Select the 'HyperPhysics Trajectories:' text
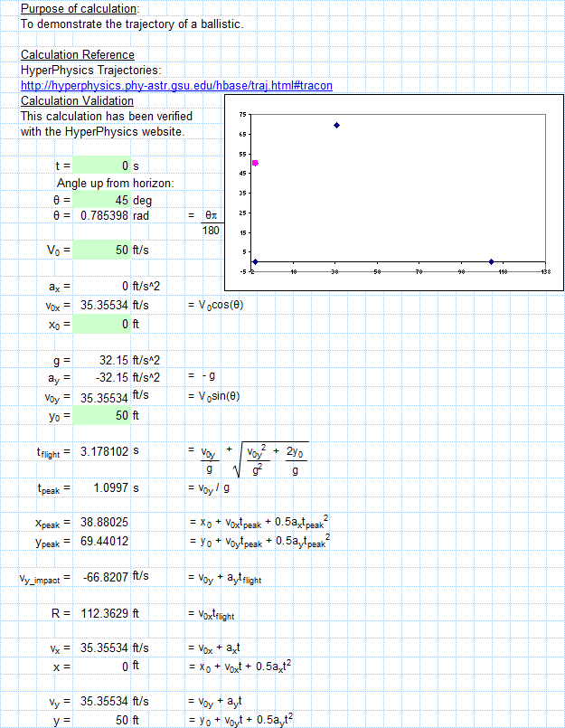The image size is (565, 728). (x=91, y=71)
